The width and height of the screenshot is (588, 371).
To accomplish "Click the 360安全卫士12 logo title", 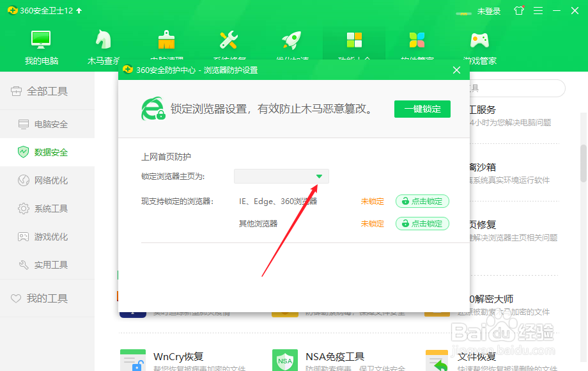I will pyautogui.click(x=40, y=10).
